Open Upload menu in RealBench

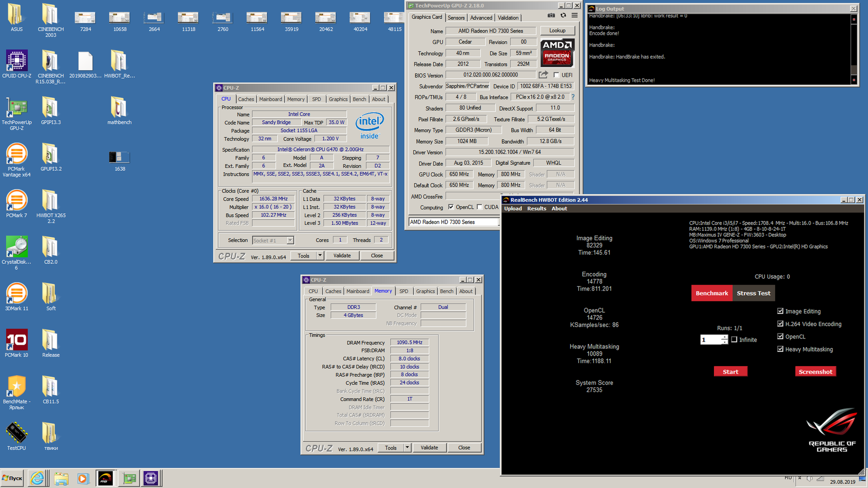tap(513, 209)
